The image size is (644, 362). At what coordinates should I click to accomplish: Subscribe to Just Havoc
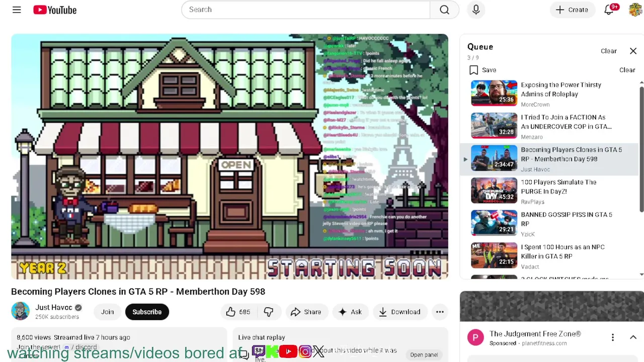coord(147,312)
